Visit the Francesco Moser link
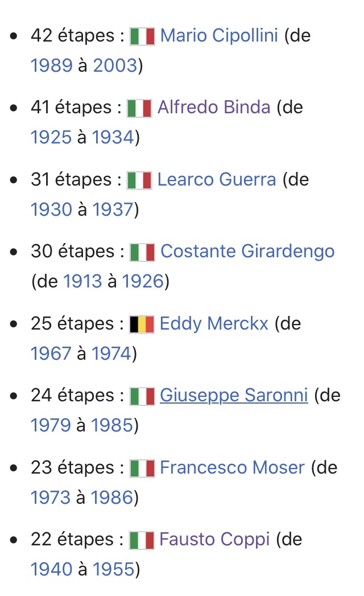Screen dimensions: 364x596 pos(232,468)
